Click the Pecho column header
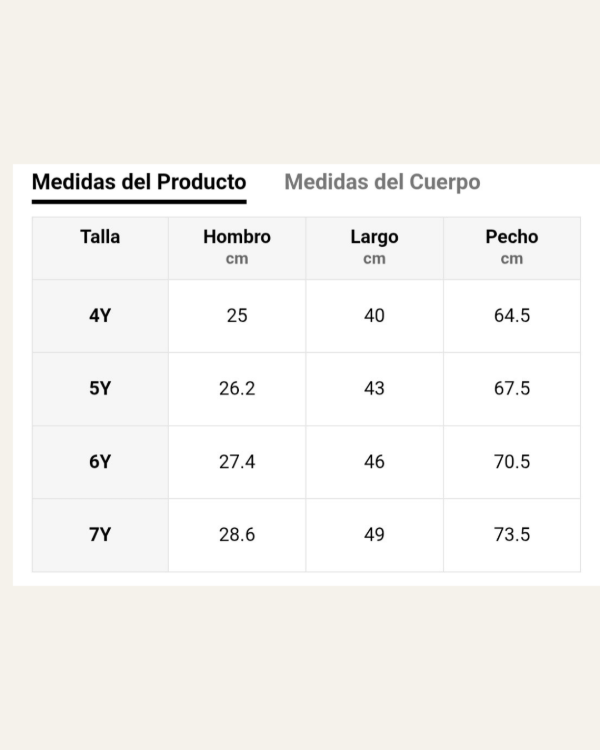 coord(511,246)
